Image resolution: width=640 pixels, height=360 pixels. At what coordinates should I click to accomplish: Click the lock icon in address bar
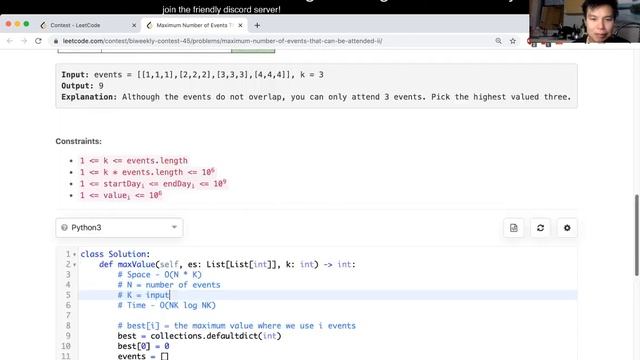tap(56, 41)
